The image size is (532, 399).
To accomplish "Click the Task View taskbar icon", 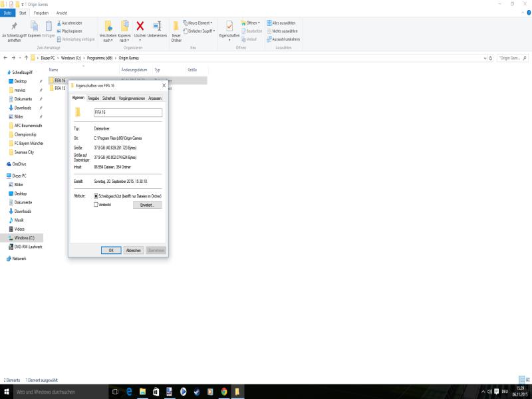I will coord(115,392).
